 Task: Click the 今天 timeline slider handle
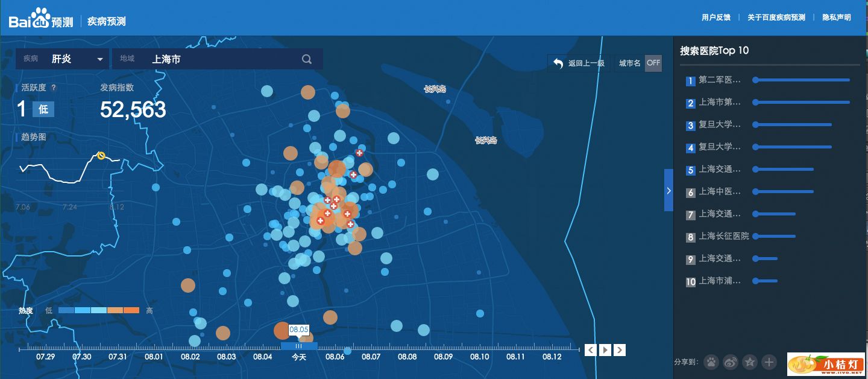pos(299,346)
